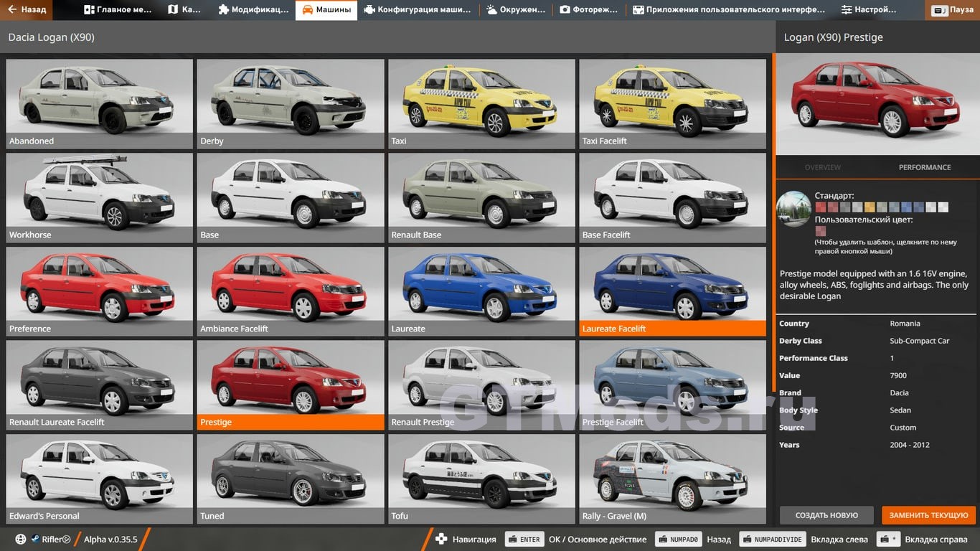Select the Prestige configuration in the grid
Image resolution: width=980 pixels, height=551 pixels.
coord(291,385)
